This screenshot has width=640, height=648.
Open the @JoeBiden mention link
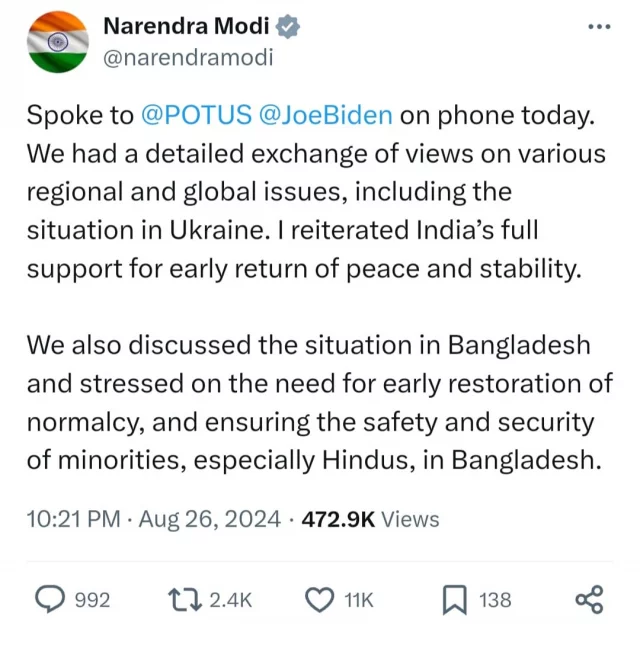325,115
